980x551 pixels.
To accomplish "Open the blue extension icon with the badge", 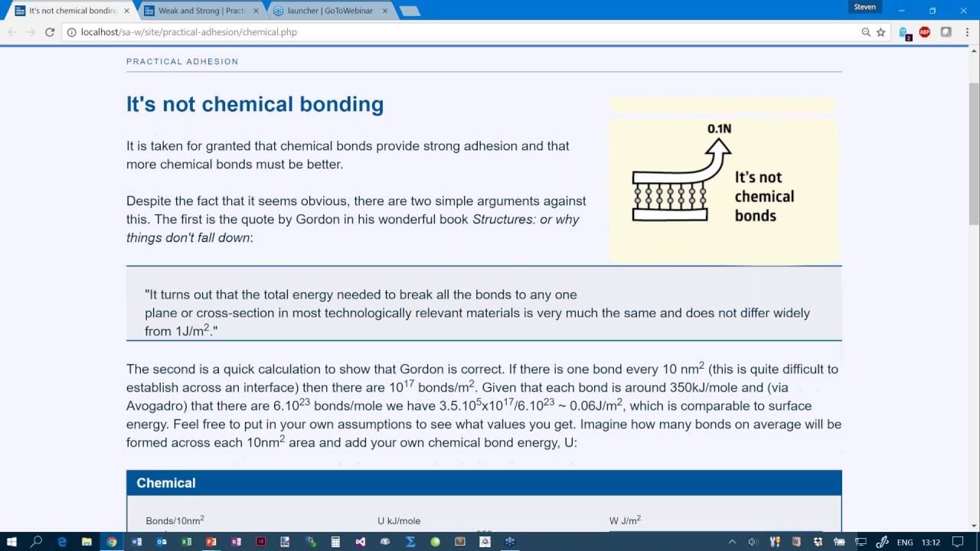I will pyautogui.click(x=905, y=33).
